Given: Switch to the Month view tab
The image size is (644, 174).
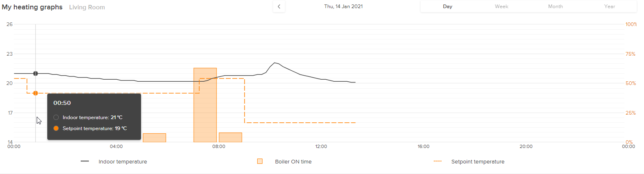Looking at the screenshot, I should pos(555,7).
